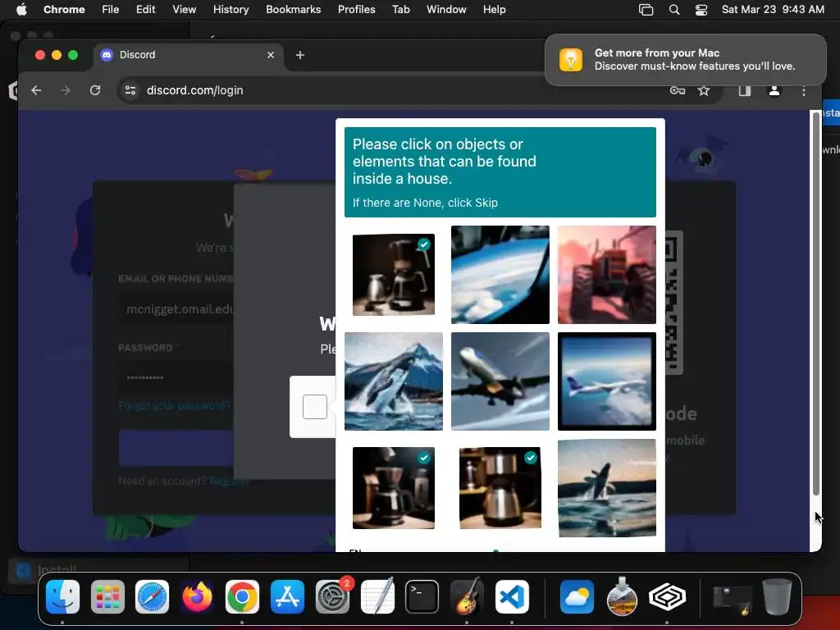The height and width of the screenshot is (630, 840).
Task: Open the Get more from your Mac notification
Action: (685, 59)
